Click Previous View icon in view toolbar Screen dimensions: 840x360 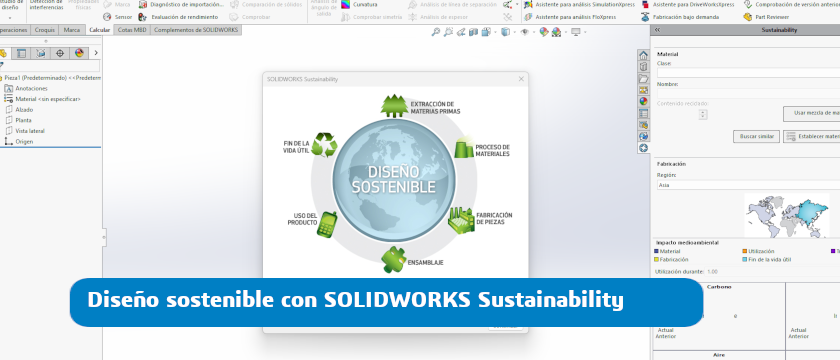pyautogui.click(x=461, y=32)
